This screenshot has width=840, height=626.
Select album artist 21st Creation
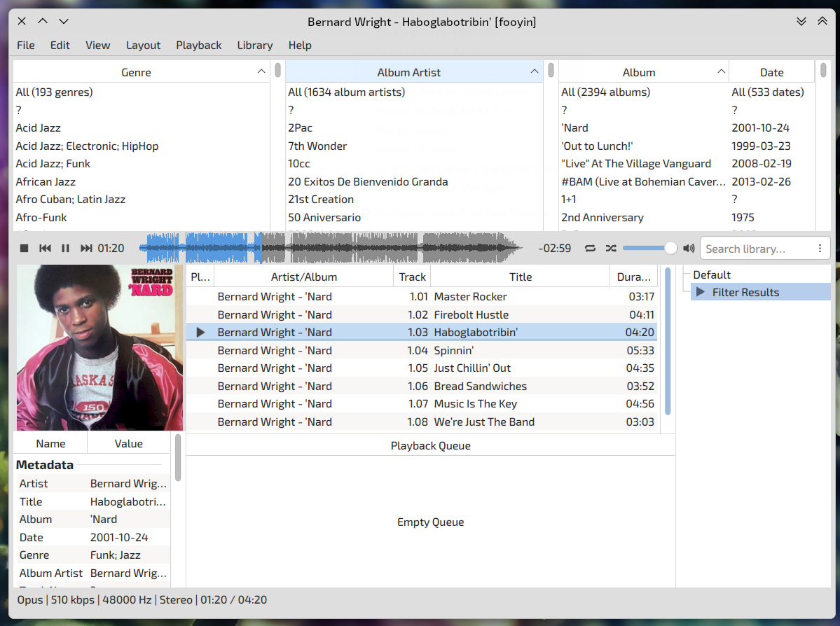(x=414, y=199)
